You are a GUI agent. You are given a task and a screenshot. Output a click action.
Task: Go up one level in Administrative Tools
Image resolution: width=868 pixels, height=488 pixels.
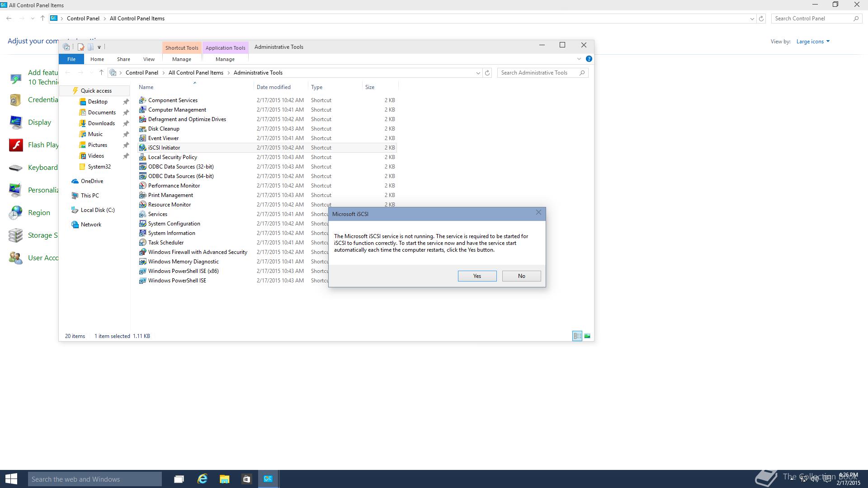[x=101, y=73]
